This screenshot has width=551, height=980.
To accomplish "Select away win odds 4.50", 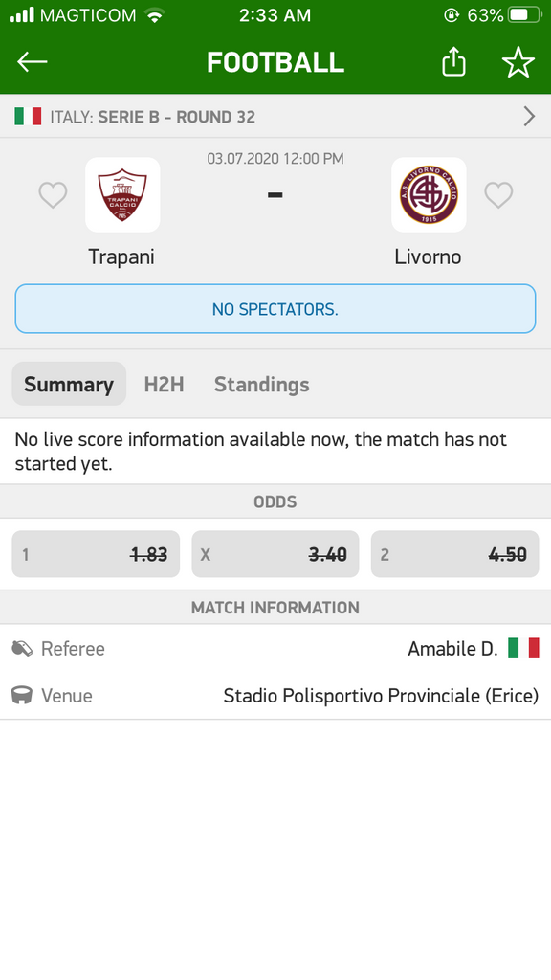I will point(454,554).
